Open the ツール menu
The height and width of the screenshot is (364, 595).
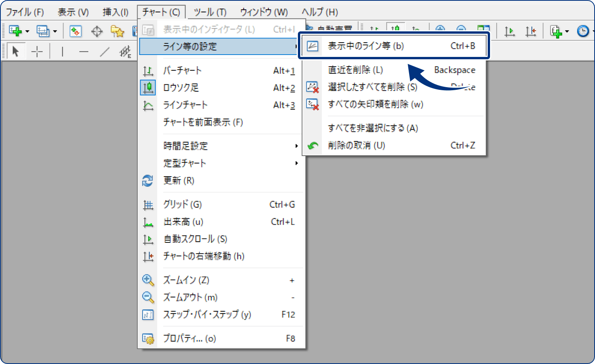point(209,12)
